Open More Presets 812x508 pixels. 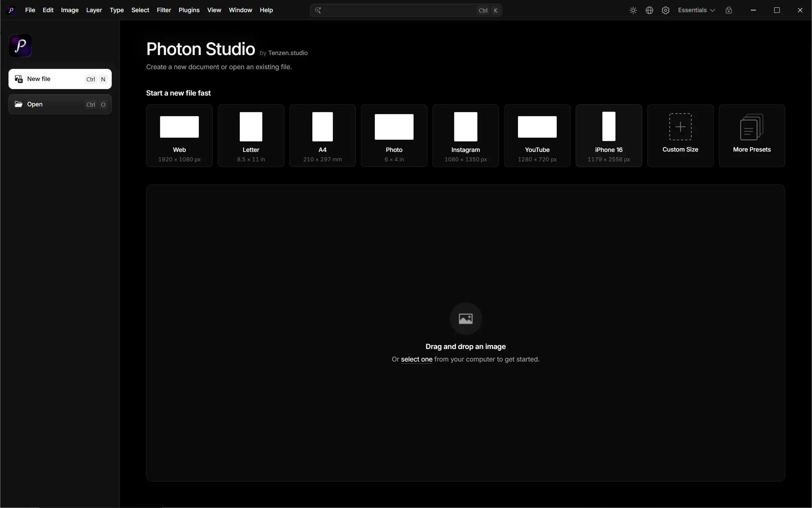(x=752, y=136)
